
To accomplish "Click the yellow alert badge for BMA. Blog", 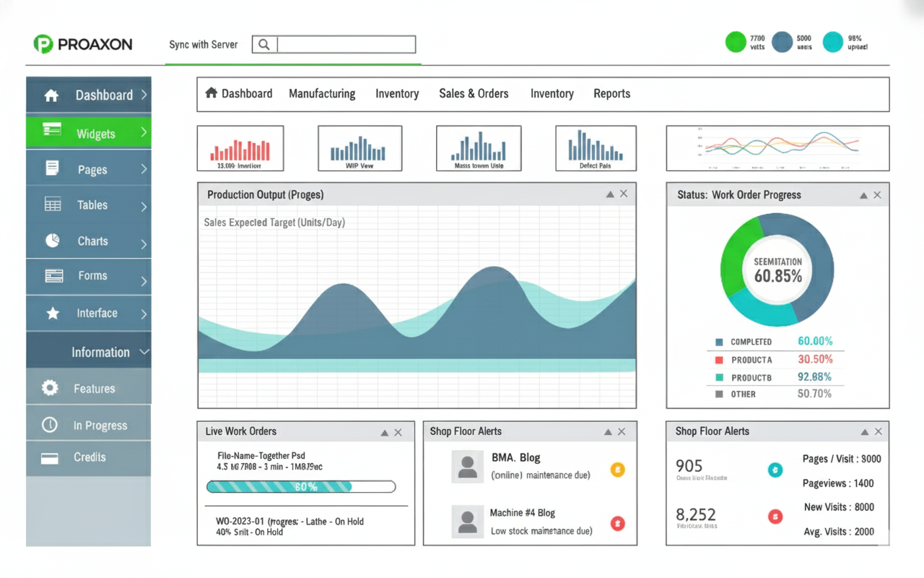I will click(617, 470).
